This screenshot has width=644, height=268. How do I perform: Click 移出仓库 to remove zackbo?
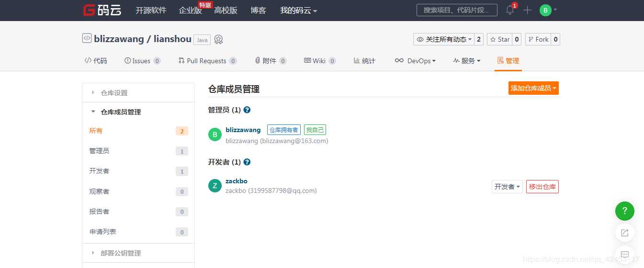point(542,187)
